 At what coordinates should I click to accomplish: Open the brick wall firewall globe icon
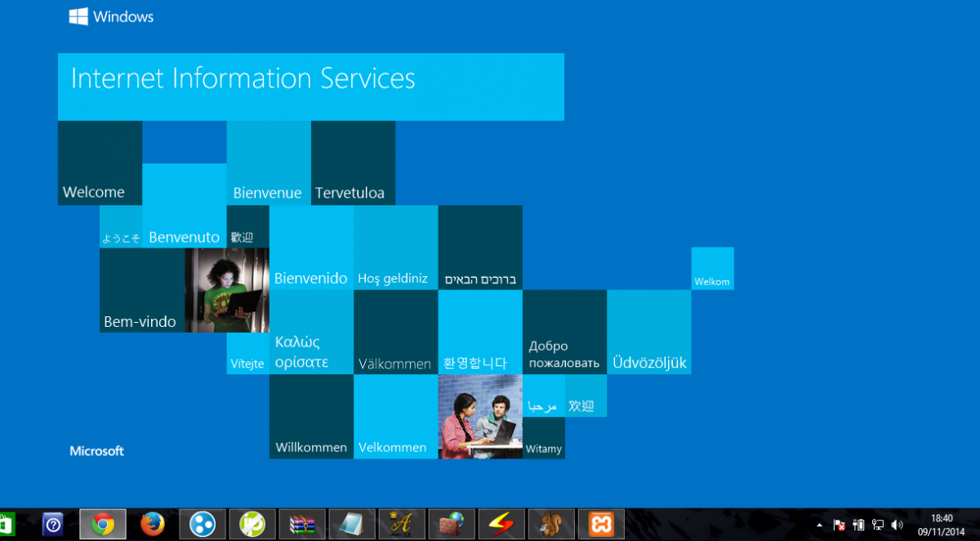point(452,524)
